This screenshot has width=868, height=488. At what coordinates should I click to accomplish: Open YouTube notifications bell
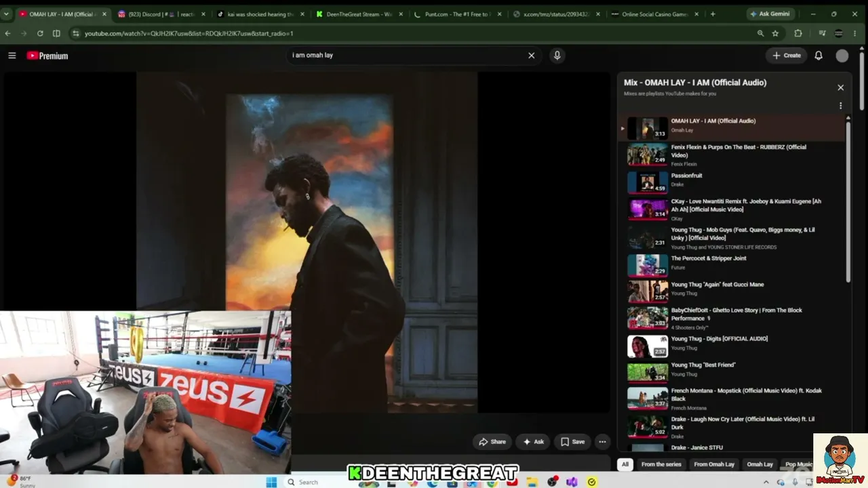(x=818, y=56)
